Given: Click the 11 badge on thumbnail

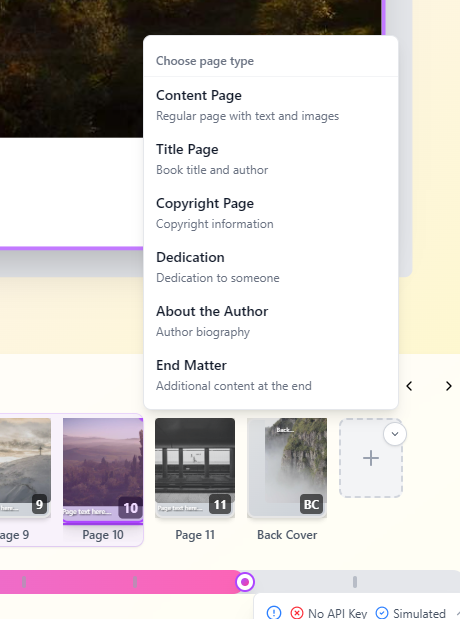Looking at the screenshot, I should click(x=220, y=504).
